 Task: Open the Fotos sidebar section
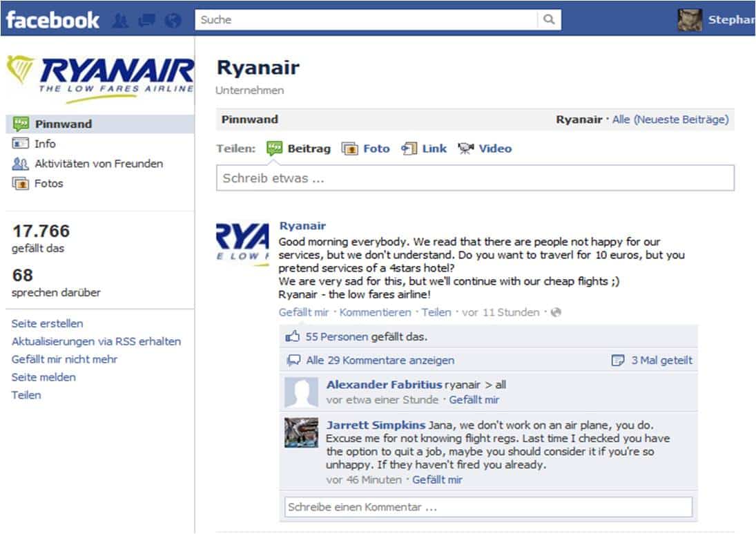click(x=48, y=183)
